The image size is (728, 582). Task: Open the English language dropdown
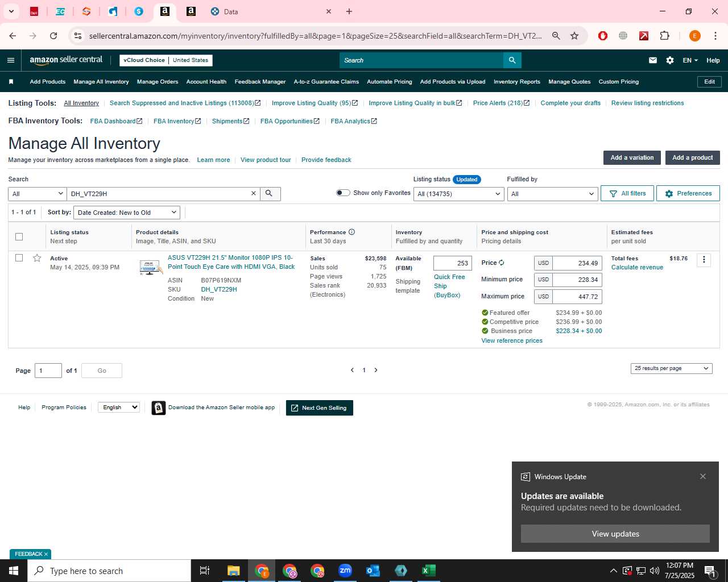coord(118,407)
